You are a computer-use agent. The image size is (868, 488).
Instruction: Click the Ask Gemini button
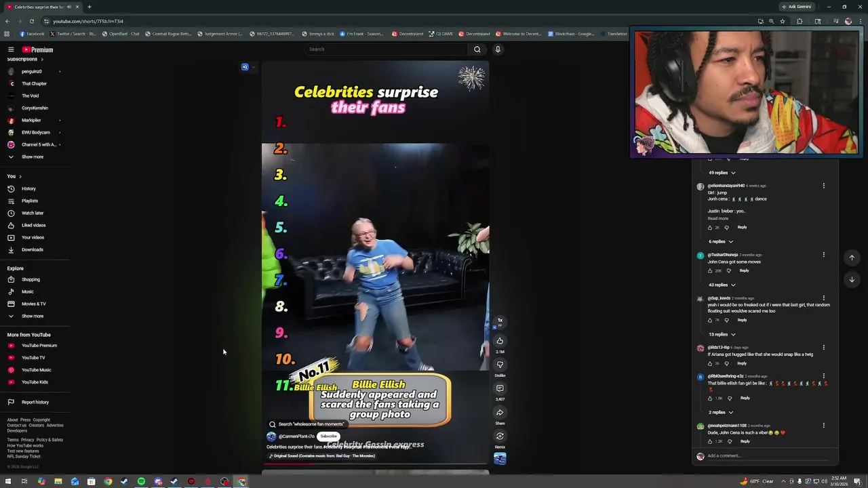click(x=796, y=7)
